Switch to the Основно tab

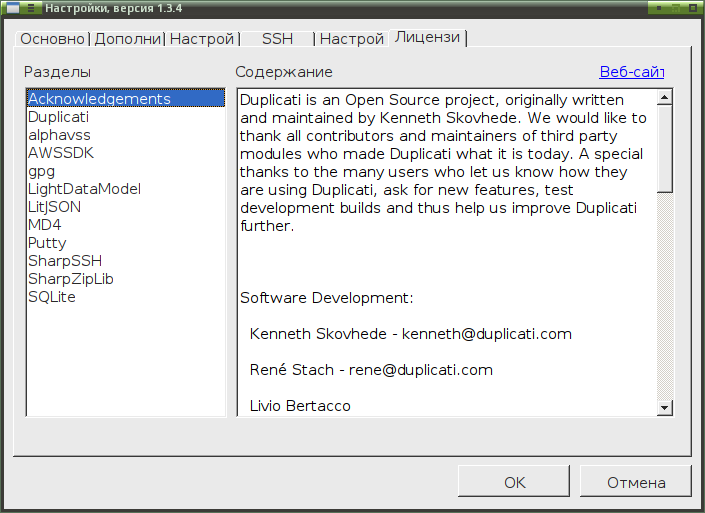(x=52, y=39)
